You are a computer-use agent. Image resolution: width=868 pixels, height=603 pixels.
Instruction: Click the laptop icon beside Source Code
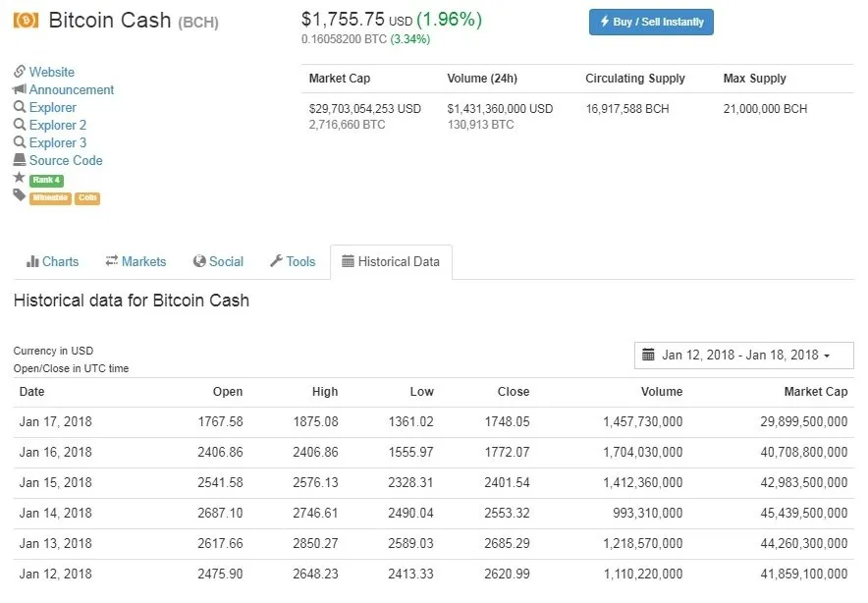pyautogui.click(x=20, y=160)
